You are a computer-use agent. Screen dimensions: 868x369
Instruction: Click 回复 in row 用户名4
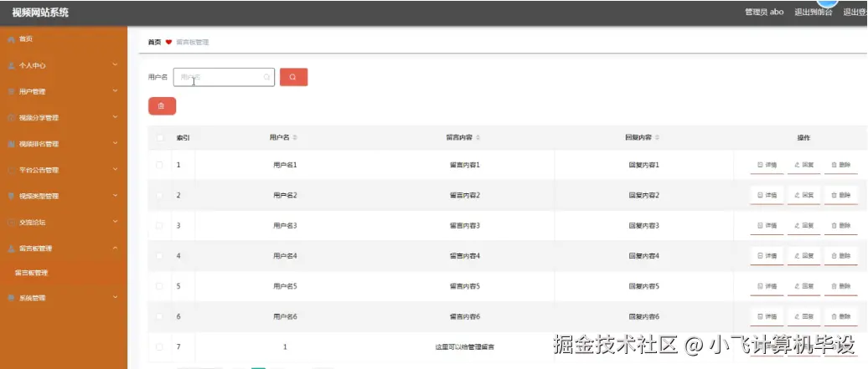coord(803,255)
